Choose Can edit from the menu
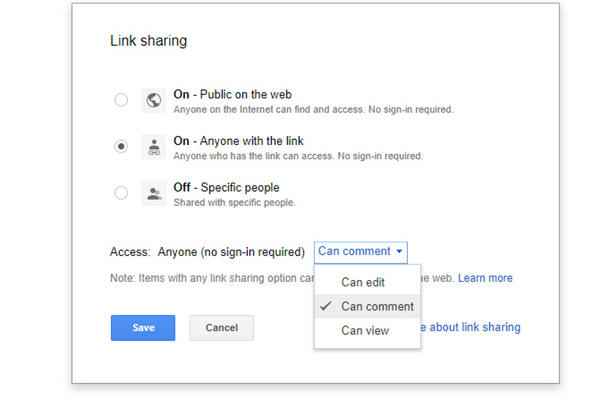This screenshot has width=600, height=400. [367, 282]
